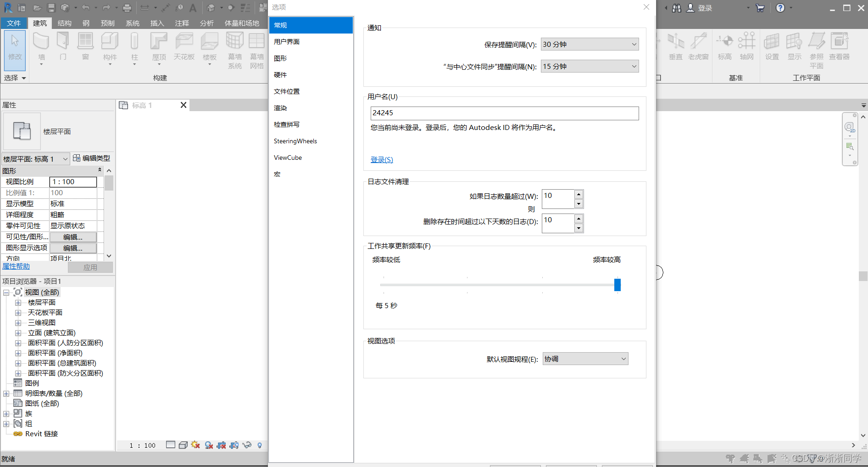This screenshot has width=868, height=467.
Task: Select the Dormer (老虎窗) tool
Action: click(x=699, y=47)
